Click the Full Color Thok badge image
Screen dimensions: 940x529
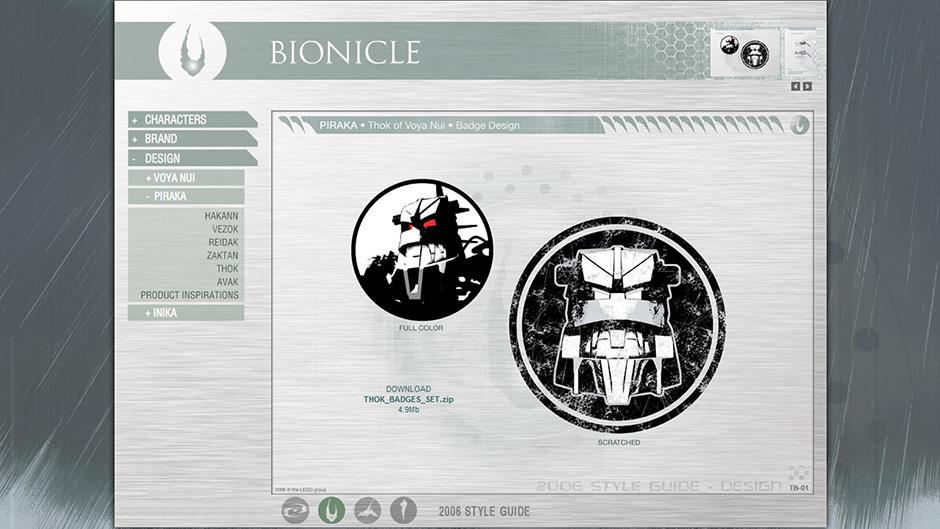point(422,250)
